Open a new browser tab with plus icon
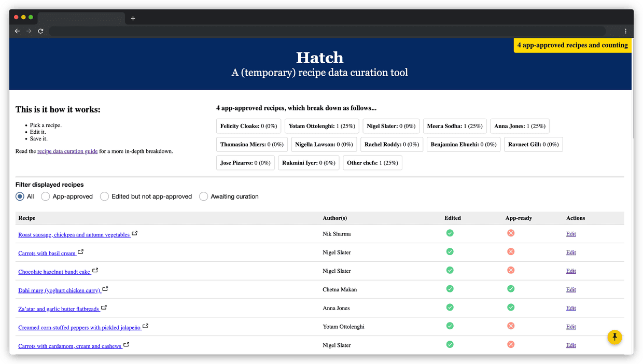The width and height of the screenshot is (643, 364). click(133, 18)
